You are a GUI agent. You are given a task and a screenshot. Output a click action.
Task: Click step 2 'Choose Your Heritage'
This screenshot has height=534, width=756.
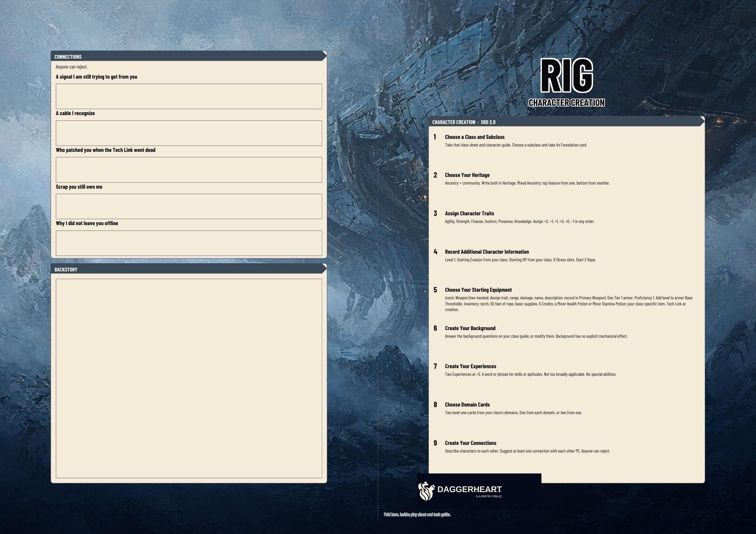click(x=467, y=175)
